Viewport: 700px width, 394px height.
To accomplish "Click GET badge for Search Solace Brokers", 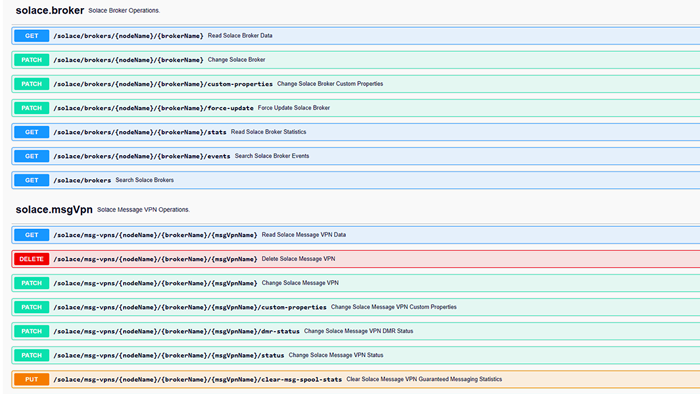I will click(x=31, y=180).
